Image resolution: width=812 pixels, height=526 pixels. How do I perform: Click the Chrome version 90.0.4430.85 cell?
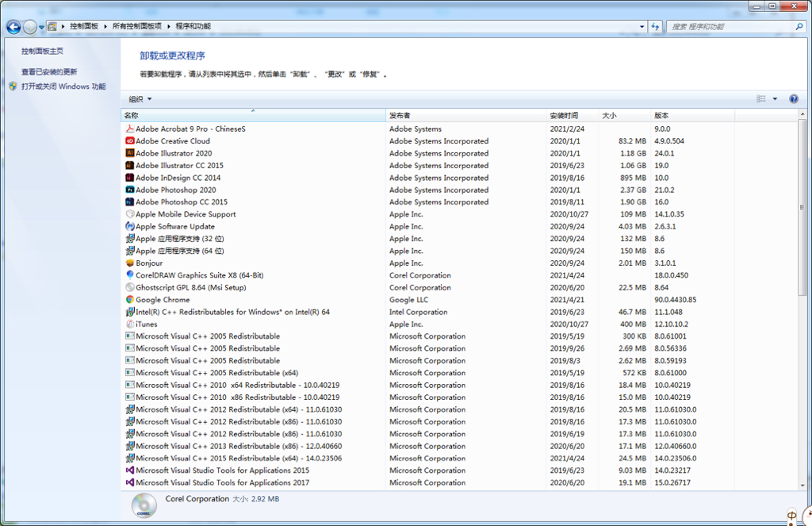point(676,300)
